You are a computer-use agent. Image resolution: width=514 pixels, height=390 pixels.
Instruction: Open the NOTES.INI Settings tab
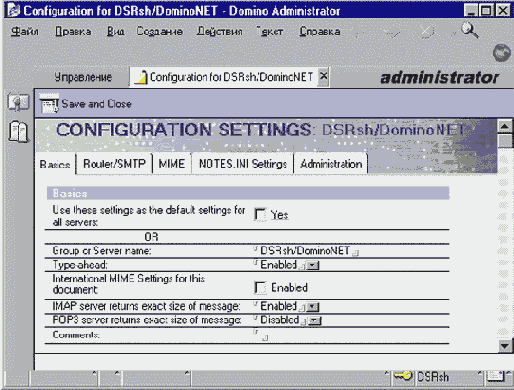[243, 164]
